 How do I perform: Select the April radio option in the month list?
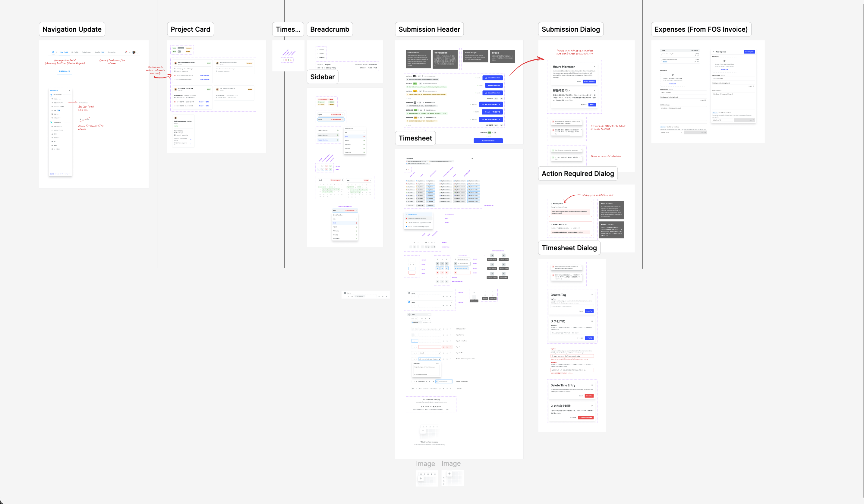(x=346, y=137)
